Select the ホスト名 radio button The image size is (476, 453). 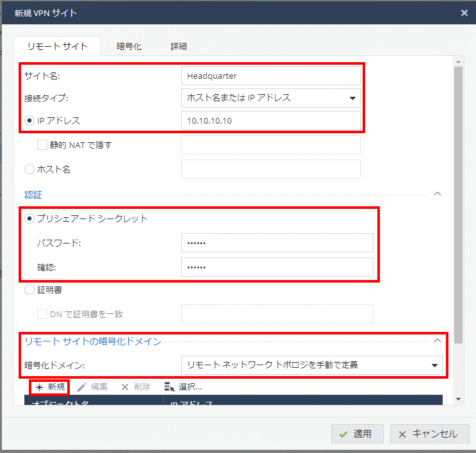pyautogui.click(x=29, y=169)
